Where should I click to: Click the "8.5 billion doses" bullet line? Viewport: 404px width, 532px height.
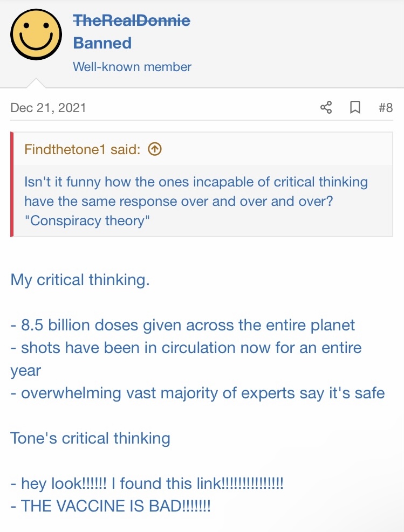183,326
